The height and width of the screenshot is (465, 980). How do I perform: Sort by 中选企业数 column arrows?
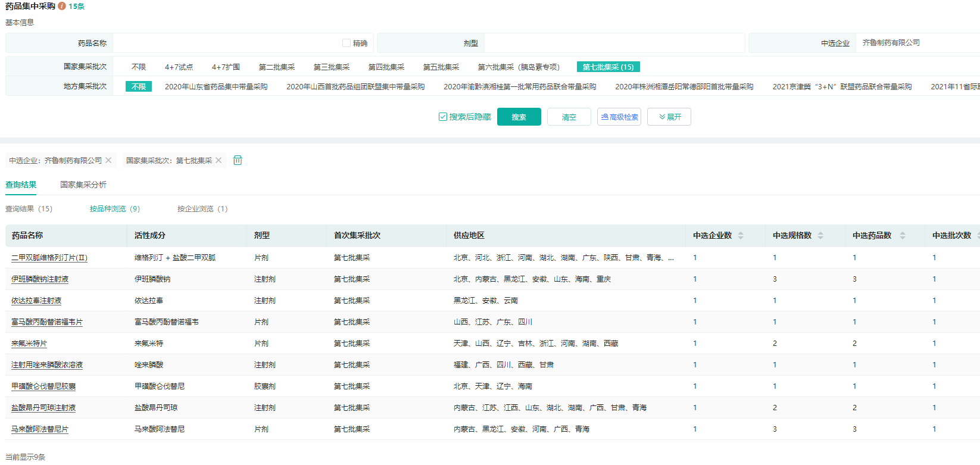click(x=741, y=236)
